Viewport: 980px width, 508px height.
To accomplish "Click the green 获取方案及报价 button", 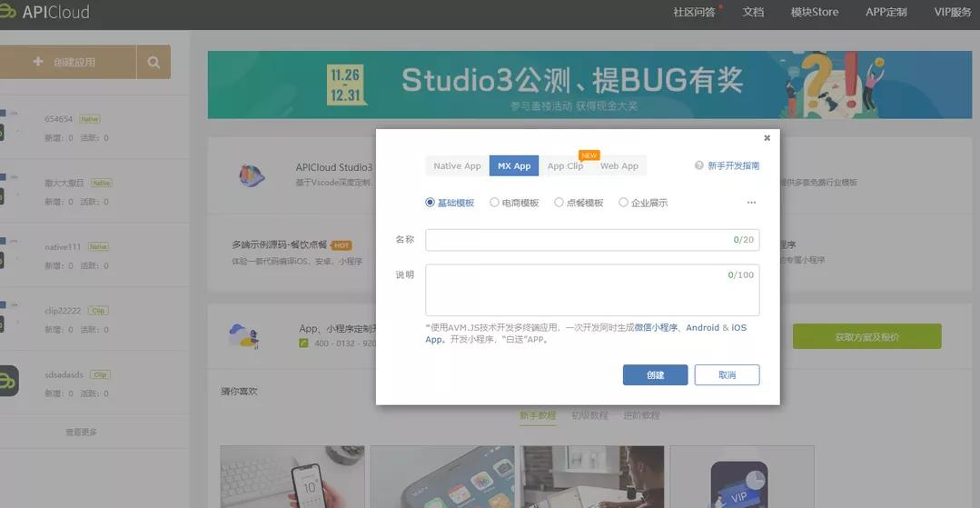I will (866, 336).
